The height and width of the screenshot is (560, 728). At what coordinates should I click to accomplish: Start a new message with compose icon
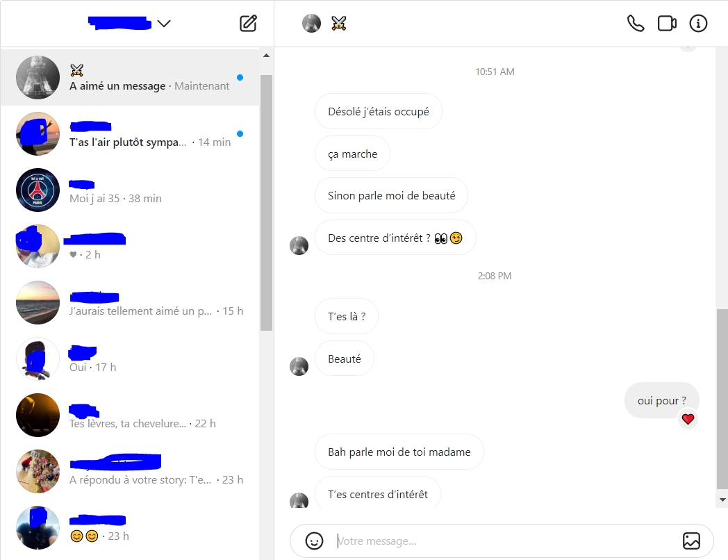click(248, 23)
